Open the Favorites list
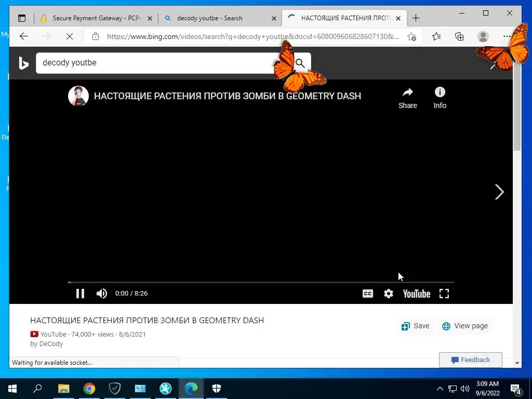 click(x=436, y=36)
